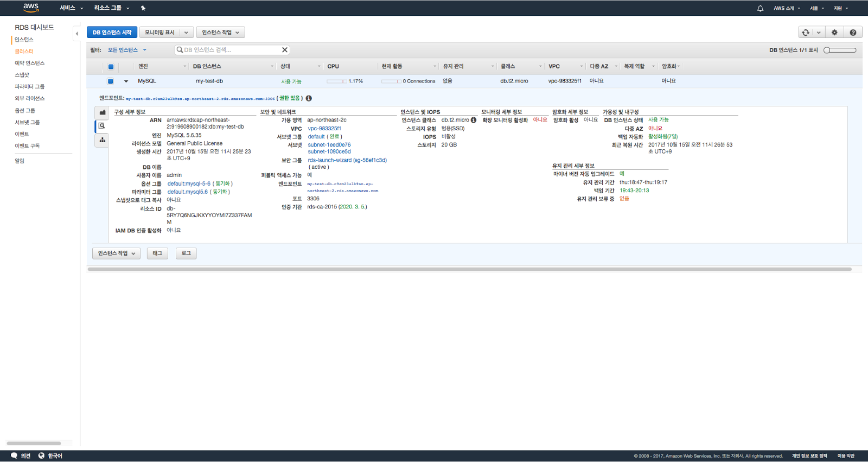Screen dimensions: 868x462
Task: Open the 지원 support menu
Action: (841, 8)
